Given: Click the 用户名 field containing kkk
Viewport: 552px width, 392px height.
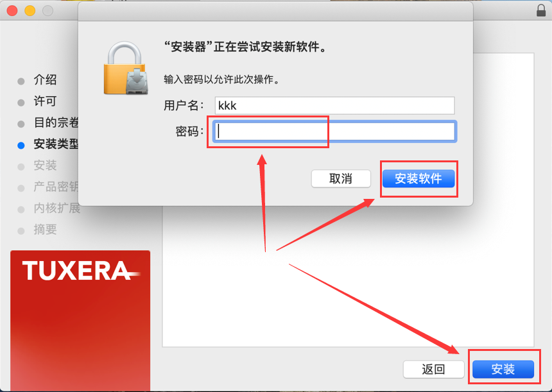Looking at the screenshot, I should pyautogui.click(x=335, y=106).
